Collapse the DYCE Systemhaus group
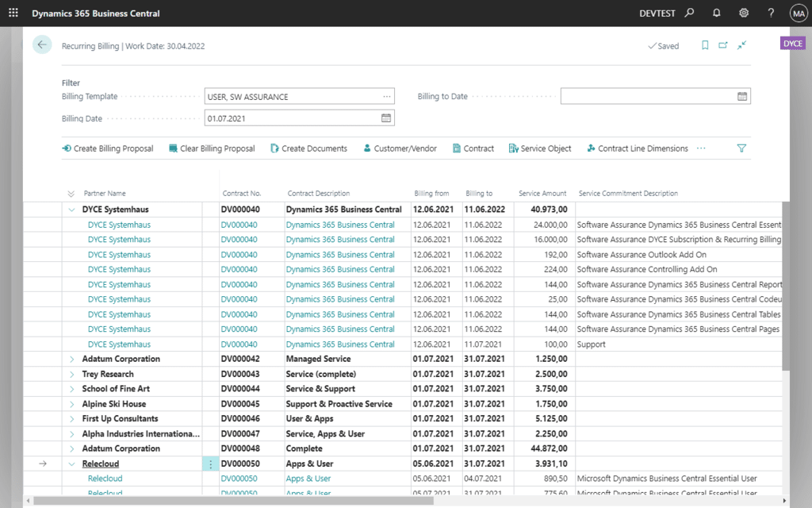 coord(71,210)
